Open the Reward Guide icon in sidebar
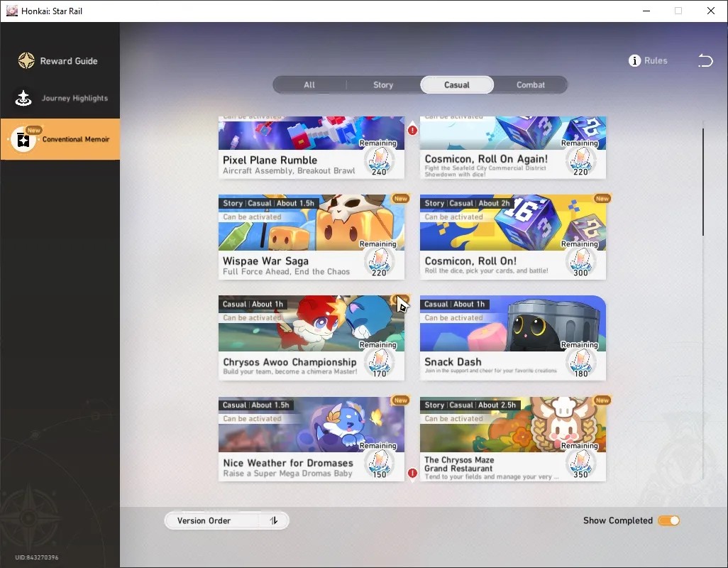Screen dimensions: 728x568 (26, 60)
